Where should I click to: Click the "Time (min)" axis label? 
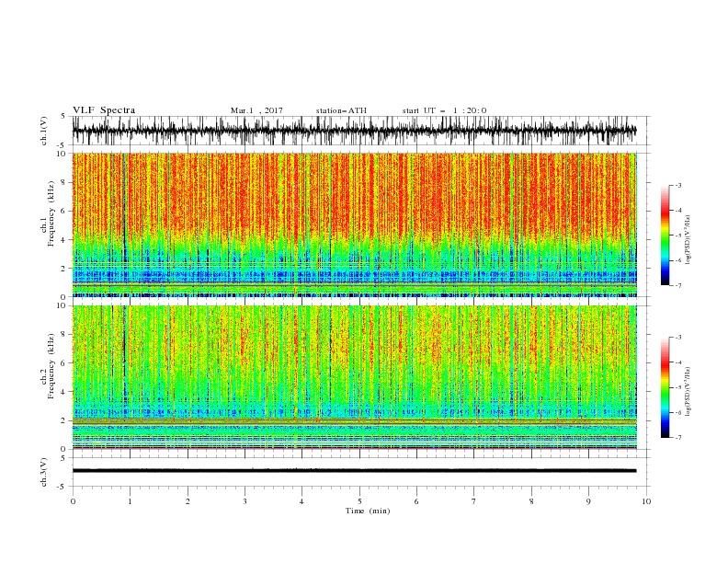point(368,511)
